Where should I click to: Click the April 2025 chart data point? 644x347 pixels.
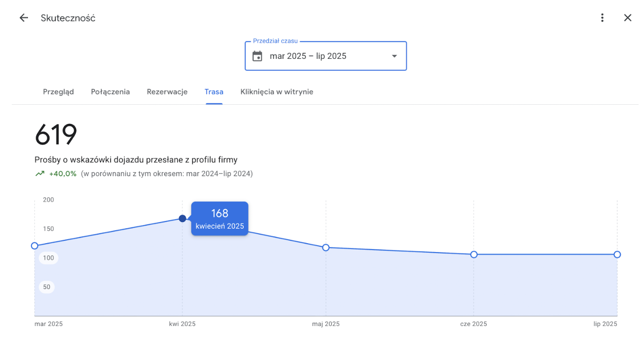click(x=182, y=218)
